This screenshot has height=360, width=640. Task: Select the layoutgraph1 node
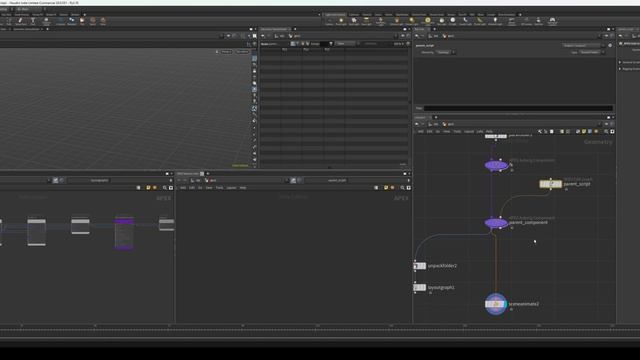click(419, 288)
